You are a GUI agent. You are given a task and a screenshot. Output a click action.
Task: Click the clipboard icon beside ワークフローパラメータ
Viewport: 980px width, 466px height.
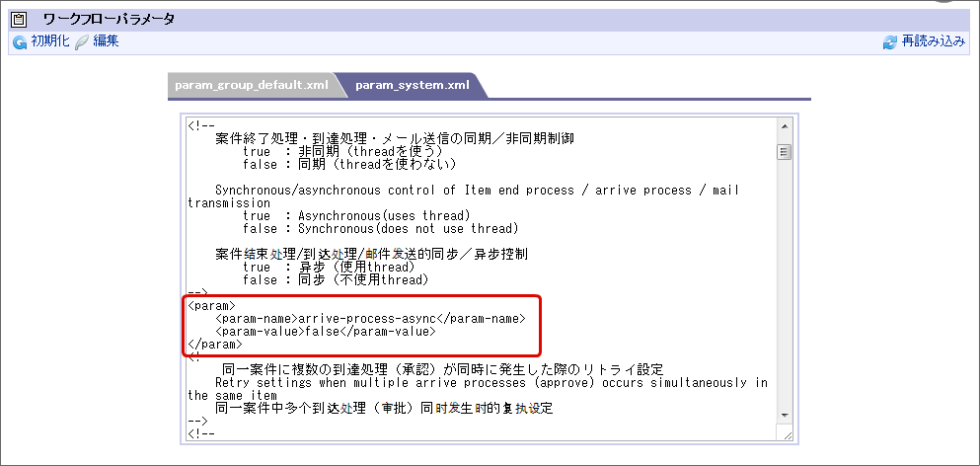(20, 19)
